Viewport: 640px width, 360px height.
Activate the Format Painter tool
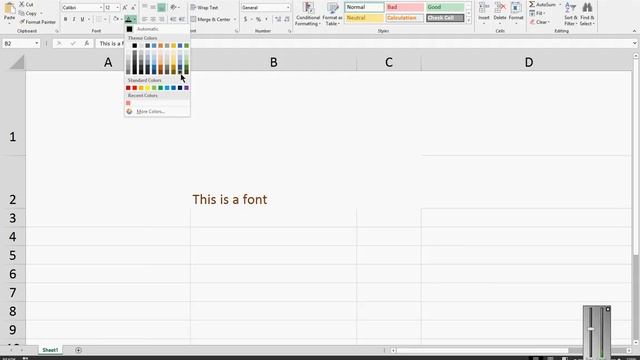[x=38, y=22]
